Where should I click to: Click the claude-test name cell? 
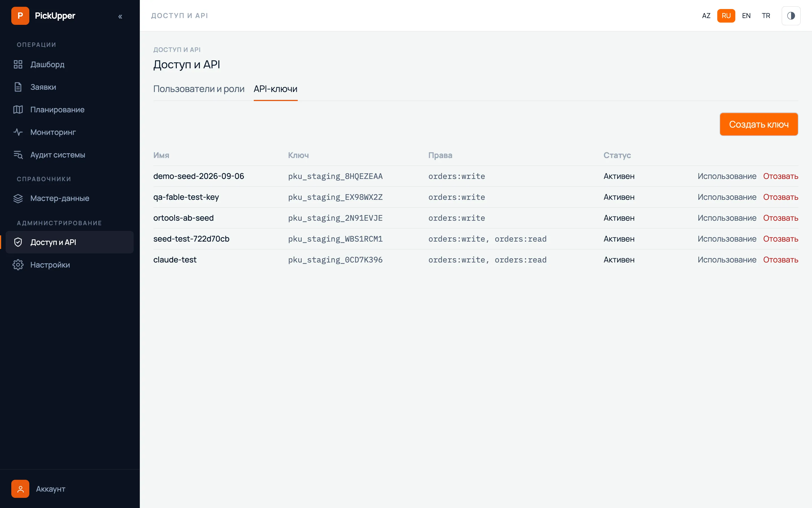tap(175, 260)
